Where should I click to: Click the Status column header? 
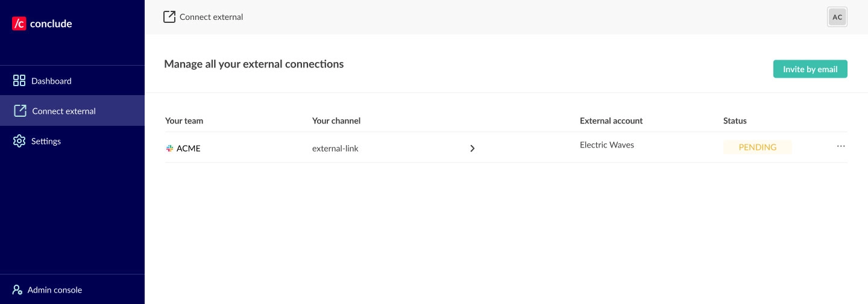(735, 120)
